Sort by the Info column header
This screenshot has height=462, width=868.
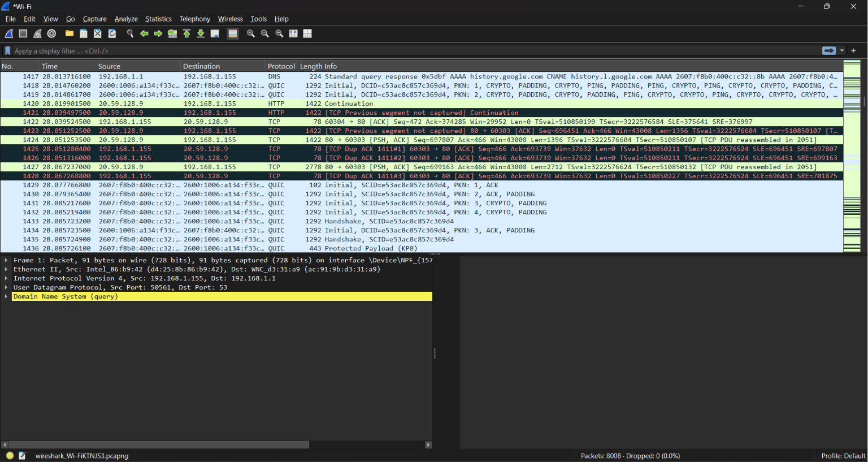[584, 66]
